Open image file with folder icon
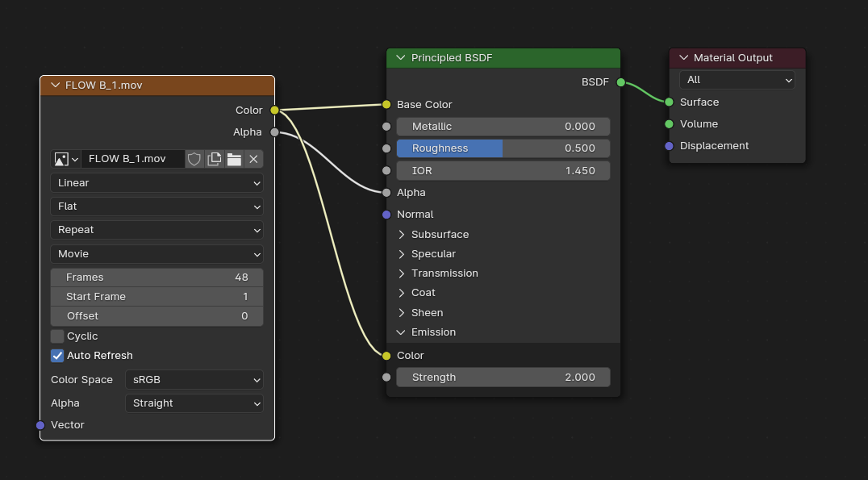The height and width of the screenshot is (480, 868). pyautogui.click(x=234, y=159)
